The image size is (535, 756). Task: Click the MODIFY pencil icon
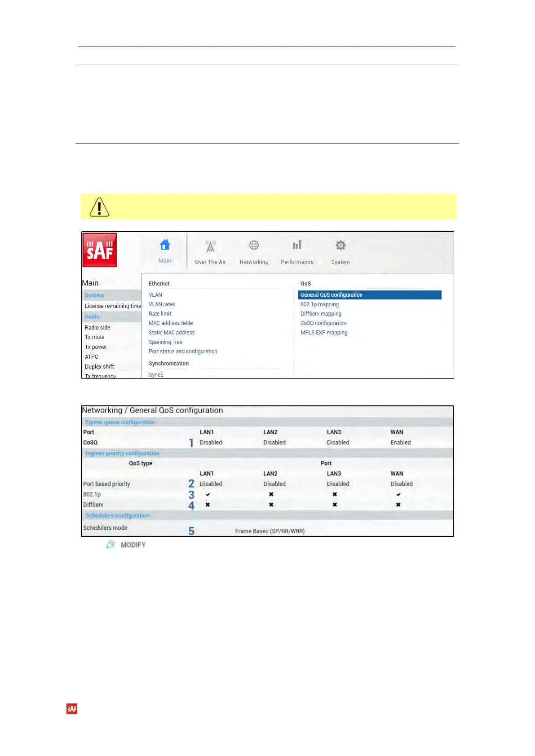point(111,545)
